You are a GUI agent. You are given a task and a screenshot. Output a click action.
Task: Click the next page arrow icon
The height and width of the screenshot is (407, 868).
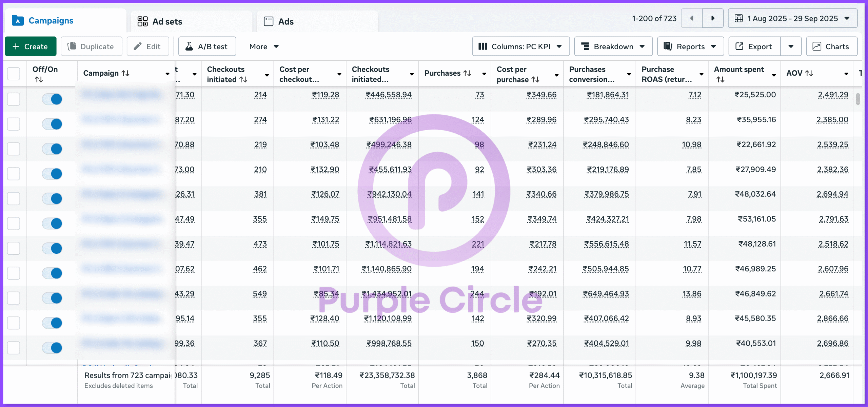713,18
